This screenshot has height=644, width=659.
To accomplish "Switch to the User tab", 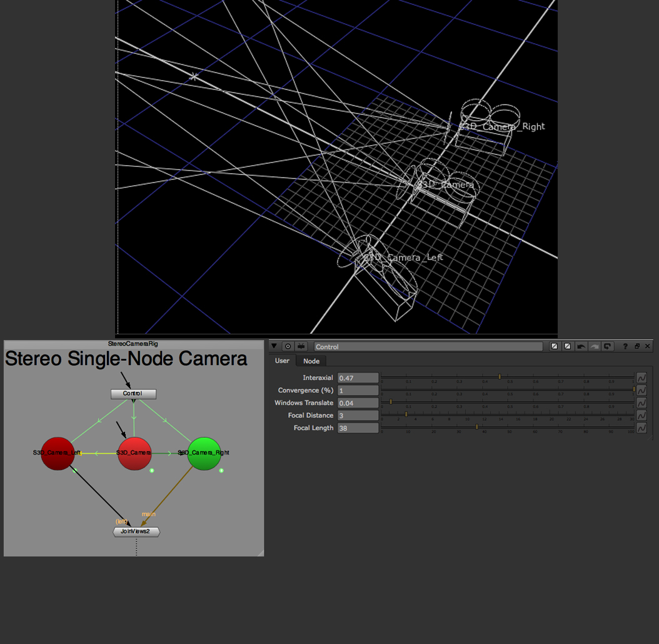I will (x=282, y=361).
